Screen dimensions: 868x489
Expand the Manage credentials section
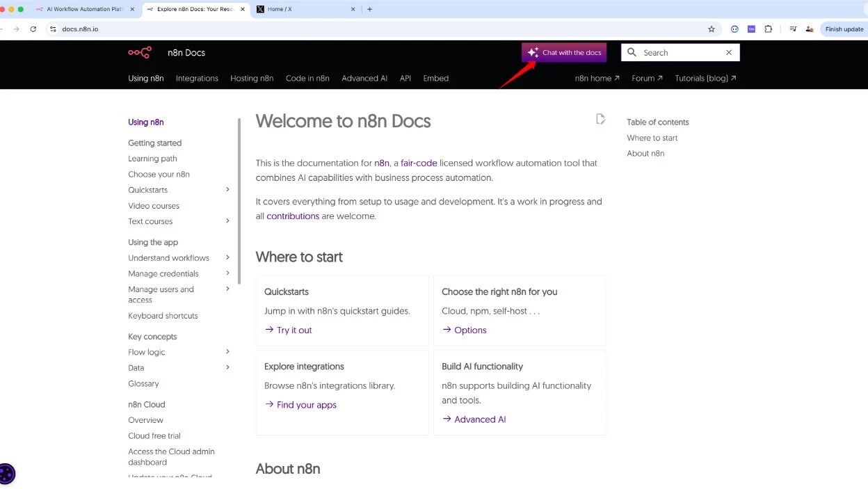(x=227, y=273)
